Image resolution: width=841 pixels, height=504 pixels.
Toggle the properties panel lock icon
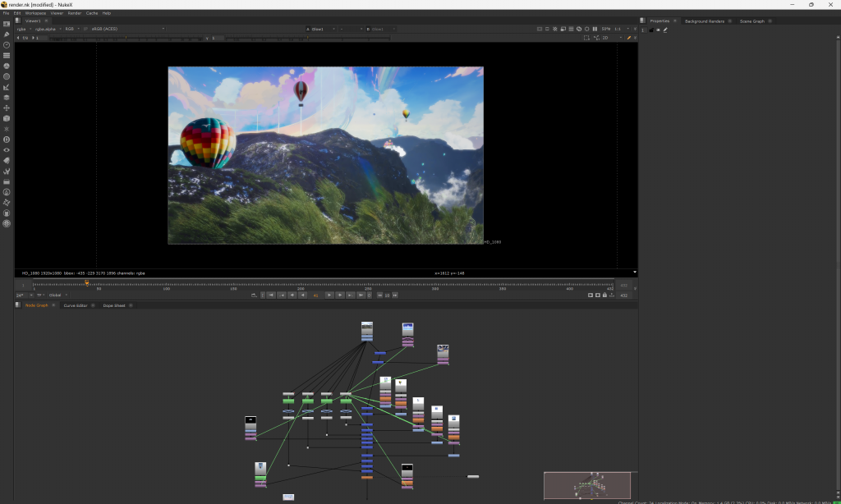[x=651, y=30]
